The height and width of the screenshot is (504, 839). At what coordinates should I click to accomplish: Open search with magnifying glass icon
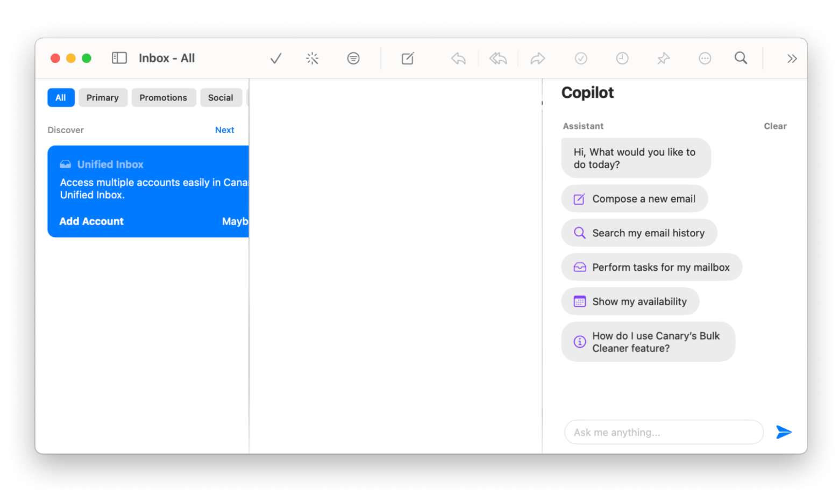tap(741, 58)
